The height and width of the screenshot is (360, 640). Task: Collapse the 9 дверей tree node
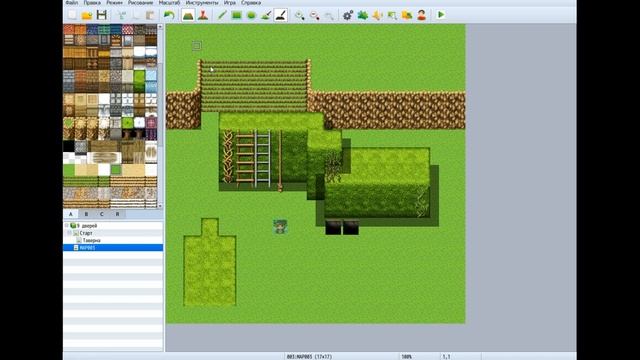coord(67,226)
